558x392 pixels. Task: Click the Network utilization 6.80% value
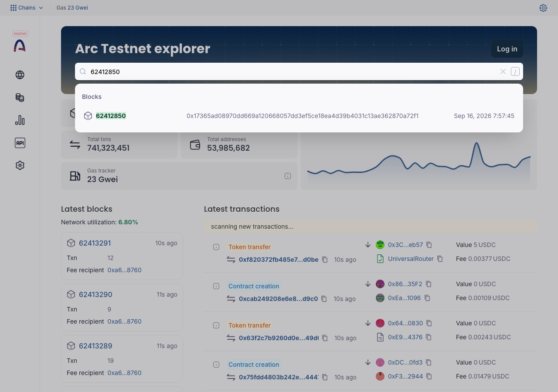point(128,222)
